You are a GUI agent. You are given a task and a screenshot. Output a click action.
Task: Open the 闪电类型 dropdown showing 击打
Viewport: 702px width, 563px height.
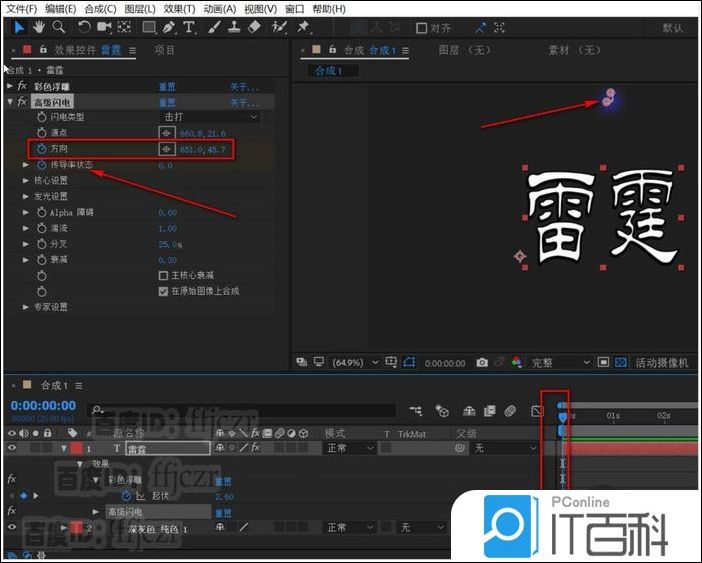[x=210, y=117]
